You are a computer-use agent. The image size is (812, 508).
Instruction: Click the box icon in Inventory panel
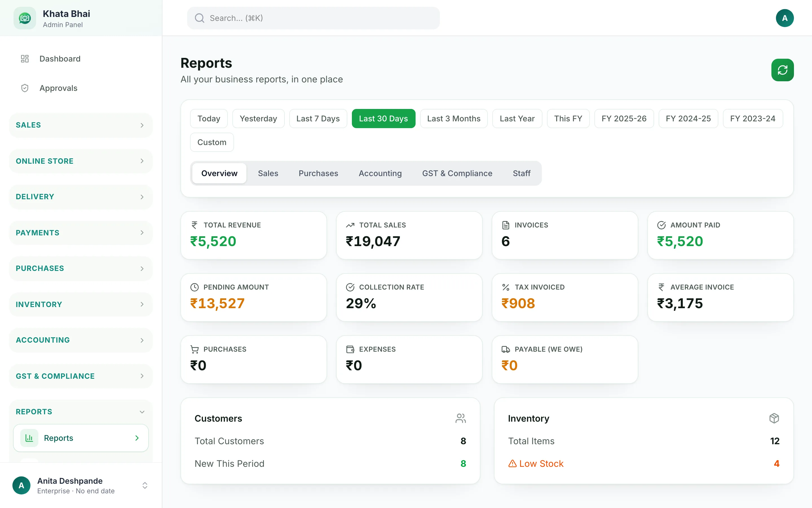tap(774, 418)
